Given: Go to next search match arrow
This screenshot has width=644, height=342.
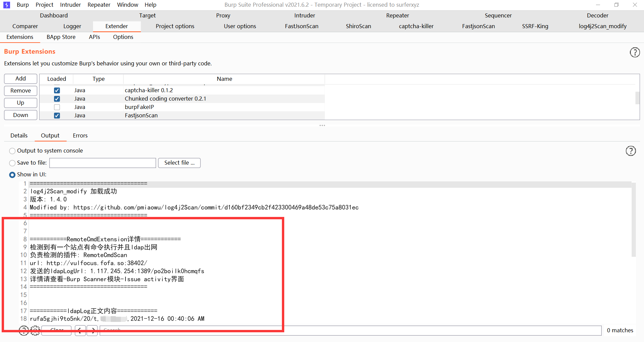Looking at the screenshot, I should pos(93,331).
